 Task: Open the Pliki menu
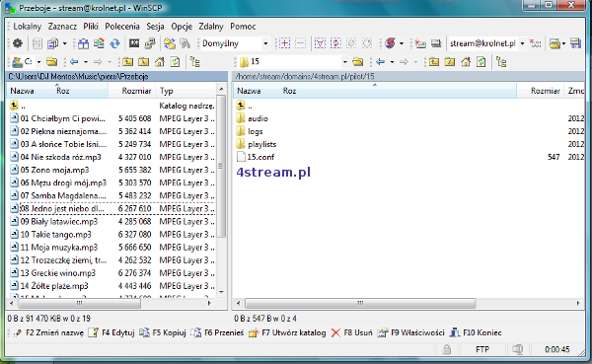91,27
